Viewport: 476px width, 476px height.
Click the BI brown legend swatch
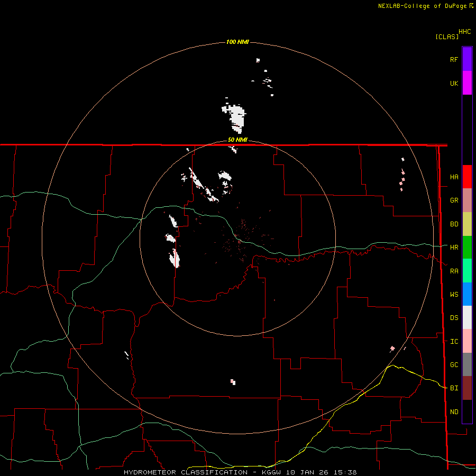tap(467, 388)
